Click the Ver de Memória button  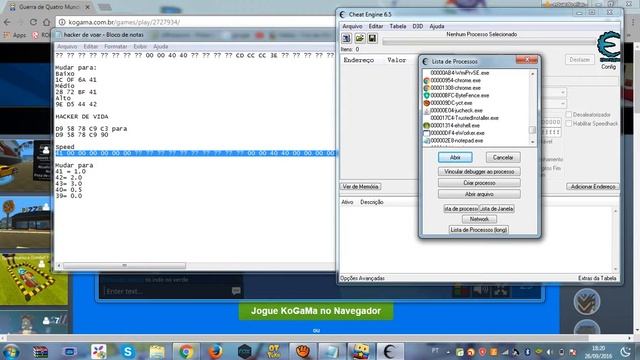(360, 187)
